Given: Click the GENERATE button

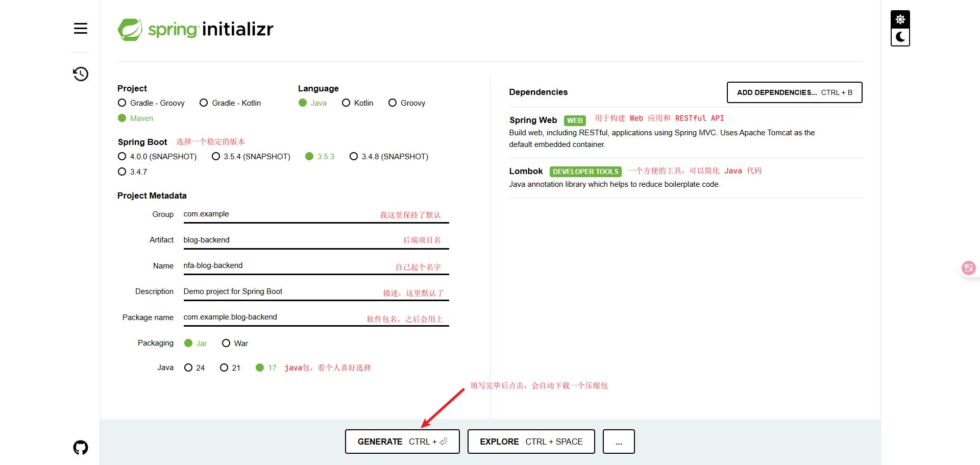Looking at the screenshot, I should (x=402, y=442).
